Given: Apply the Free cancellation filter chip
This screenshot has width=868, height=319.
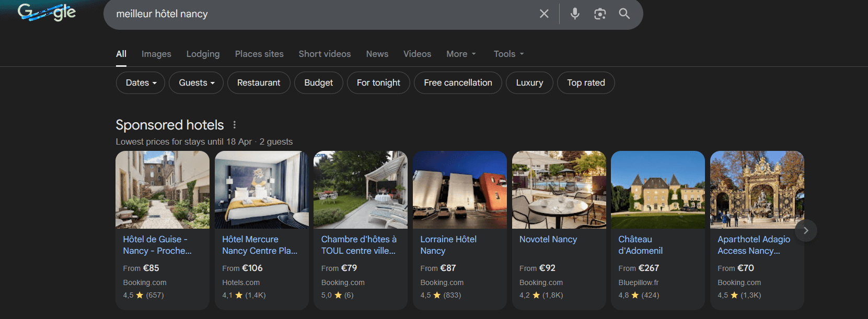Looking at the screenshot, I should (x=458, y=82).
